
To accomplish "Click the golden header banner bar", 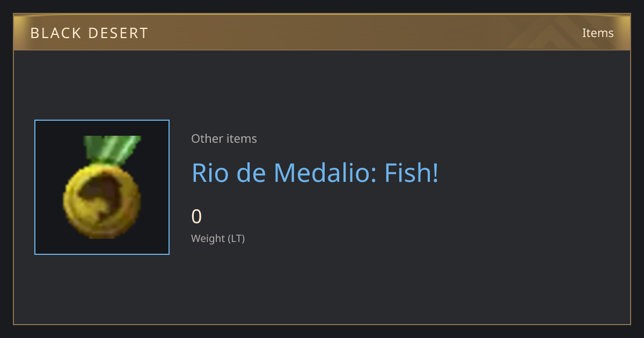I will coord(322,32).
